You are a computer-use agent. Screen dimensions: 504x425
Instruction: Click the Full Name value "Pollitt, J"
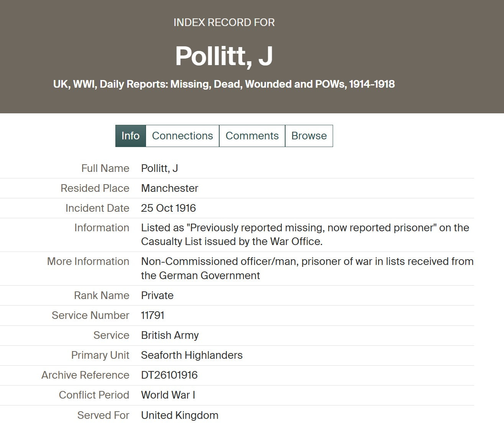click(159, 168)
